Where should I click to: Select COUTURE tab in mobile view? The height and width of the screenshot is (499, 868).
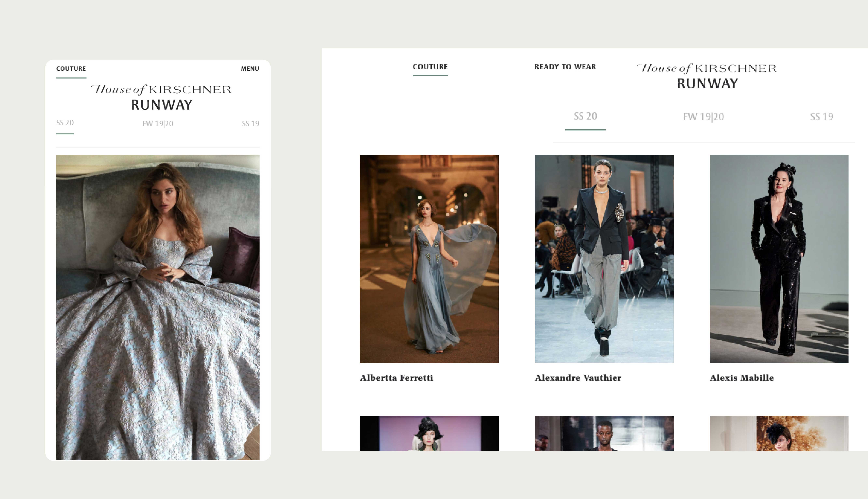(71, 69)
